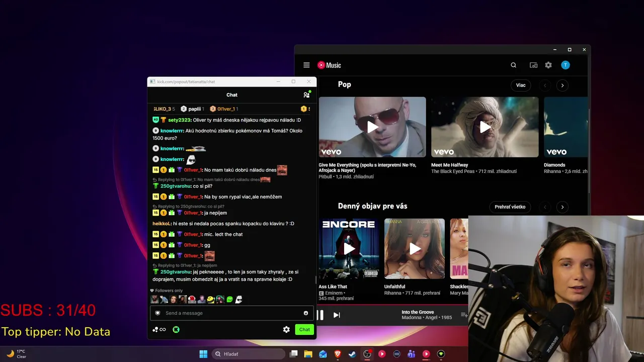Image resolution: width=644 pixels, height=362 pixels.
Task: Click the YouTube Music logo
Action: [x=329, y=65]
